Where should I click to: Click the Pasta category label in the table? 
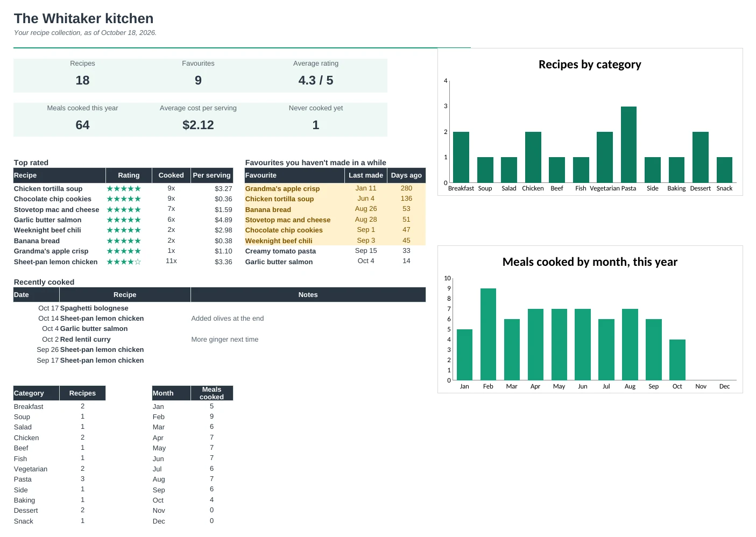click(x=23, y=479)
